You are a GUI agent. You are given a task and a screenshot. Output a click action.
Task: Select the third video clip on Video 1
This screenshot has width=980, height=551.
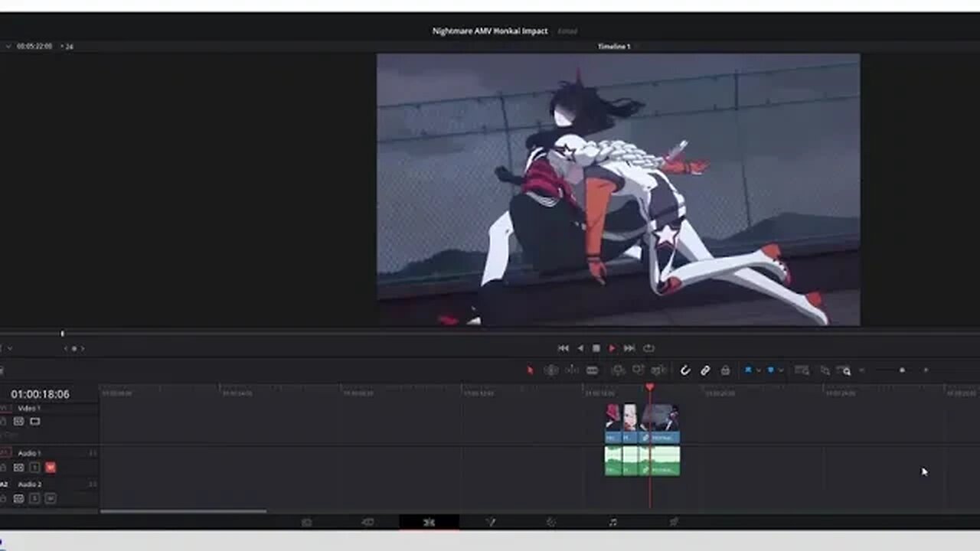click(x=660, y=423)
